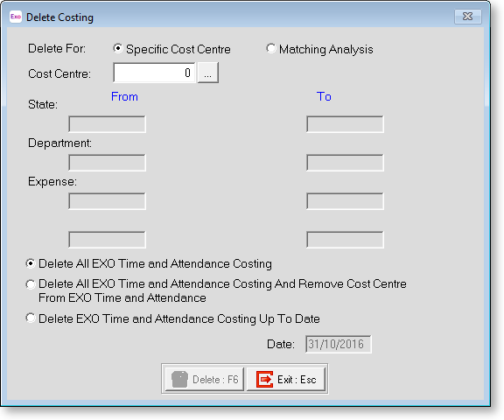The image size is (504, 420).
Task: Open the Cost Centre lookup ellipsis button
Action: [208, 73]
